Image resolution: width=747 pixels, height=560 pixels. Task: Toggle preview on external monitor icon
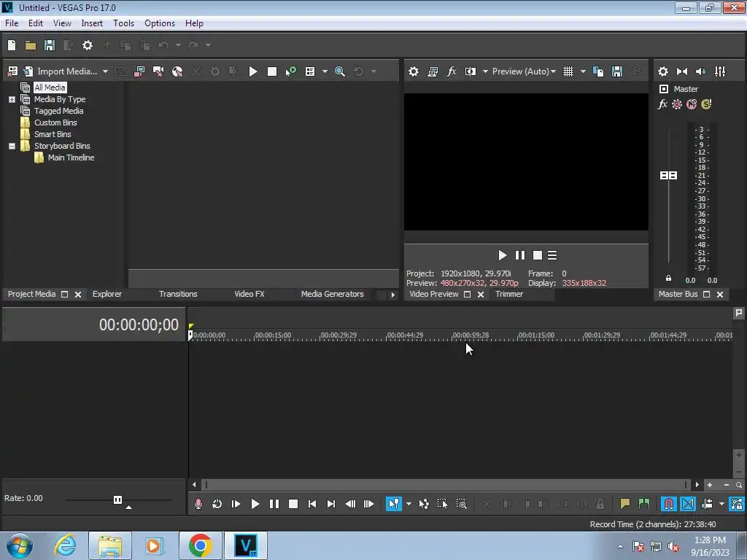coord(433,71)
